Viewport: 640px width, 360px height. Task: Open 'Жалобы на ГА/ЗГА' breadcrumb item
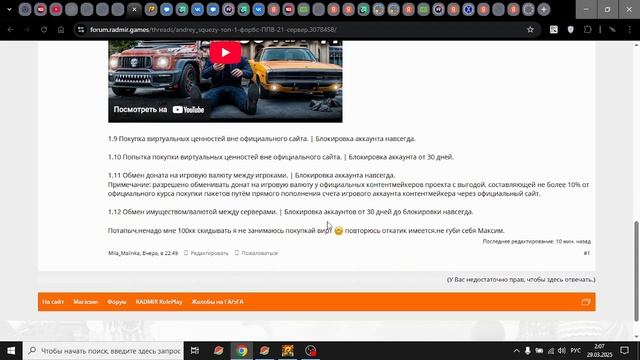(x=218, y=302)
